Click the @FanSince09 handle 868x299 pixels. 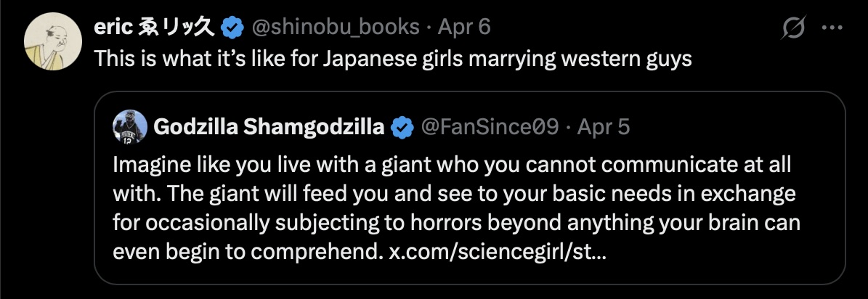click(x=490, y=128)
